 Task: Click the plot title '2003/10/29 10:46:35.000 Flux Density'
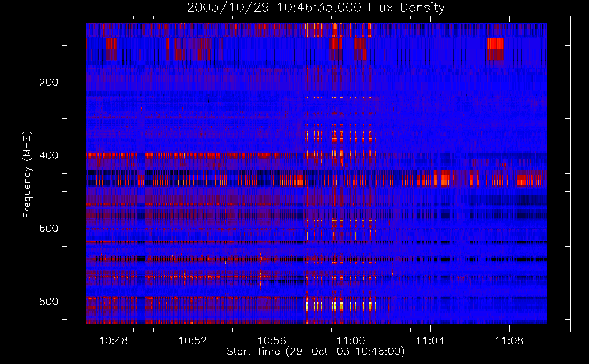coord(316,8)
